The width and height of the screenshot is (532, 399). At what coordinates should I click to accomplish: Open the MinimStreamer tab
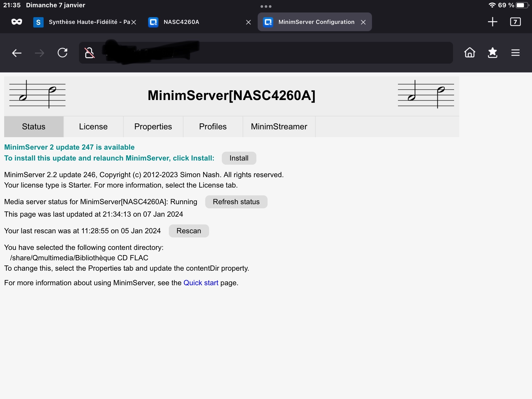pyautogui.click(x=279, y=127)
